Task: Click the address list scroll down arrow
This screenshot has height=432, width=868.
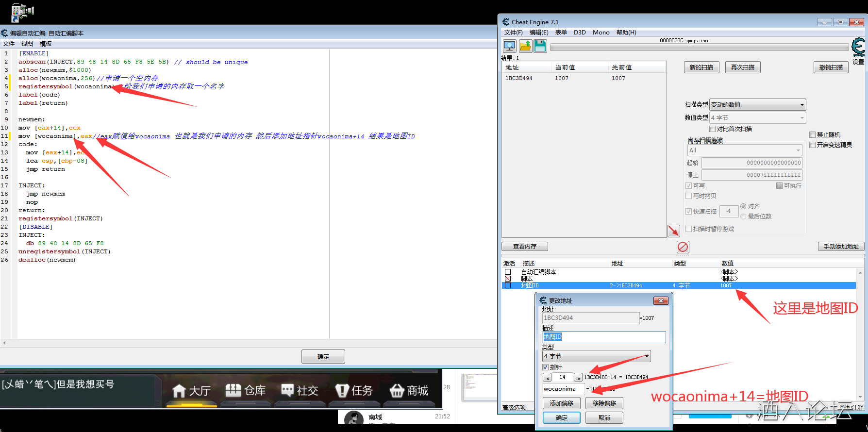Action: (x=861, y=397)
